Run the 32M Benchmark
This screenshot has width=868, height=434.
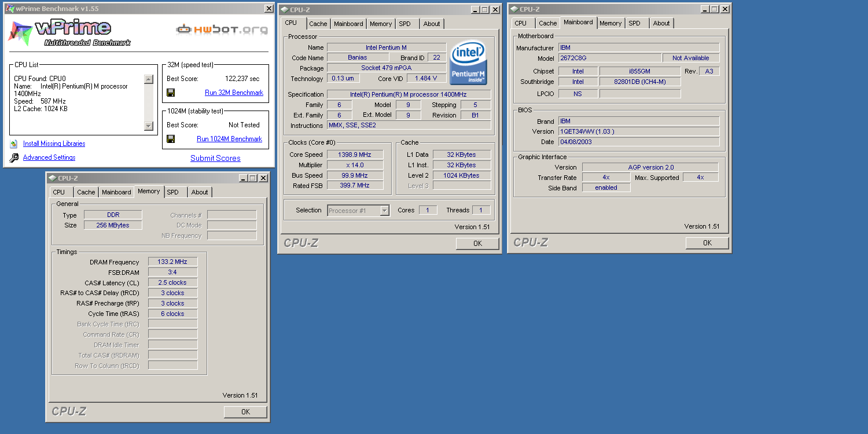(234, 93)
